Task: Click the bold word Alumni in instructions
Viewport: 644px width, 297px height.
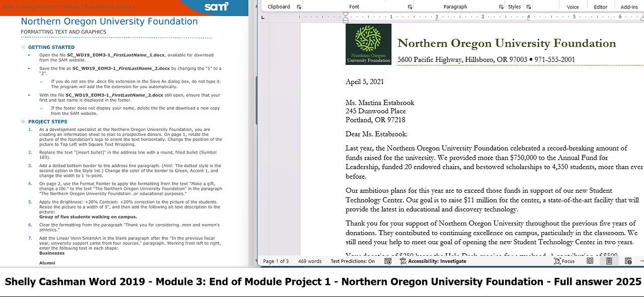Action: [x=47, y=263]
